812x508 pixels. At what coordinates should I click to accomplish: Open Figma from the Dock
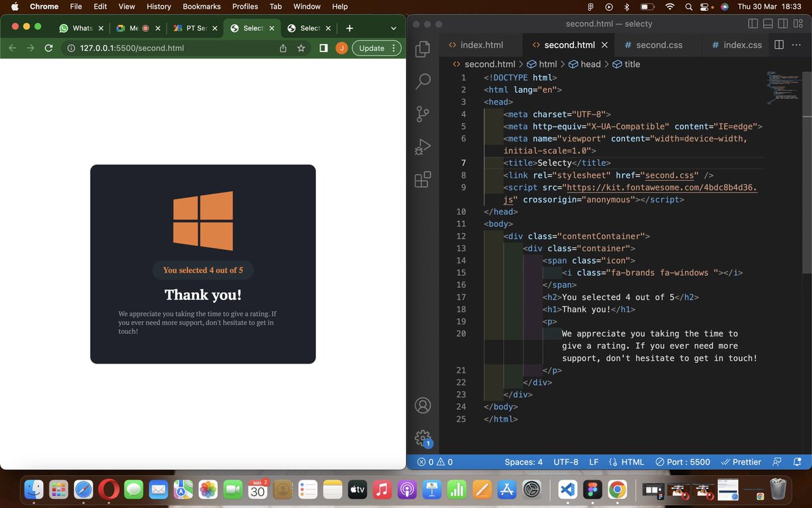(x=591, y=489)
